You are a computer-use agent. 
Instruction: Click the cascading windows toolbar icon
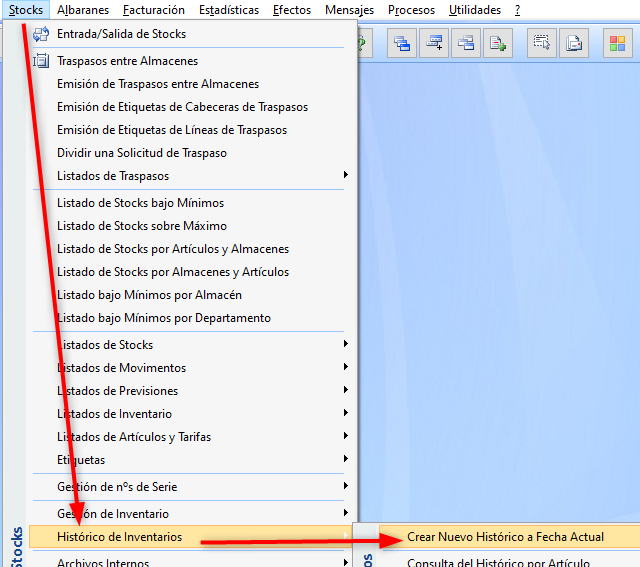[402, 43]
